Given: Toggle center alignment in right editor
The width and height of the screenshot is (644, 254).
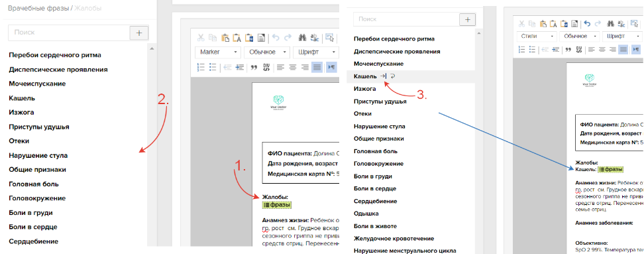Looking at the screenshot, I should pos(602,49).
